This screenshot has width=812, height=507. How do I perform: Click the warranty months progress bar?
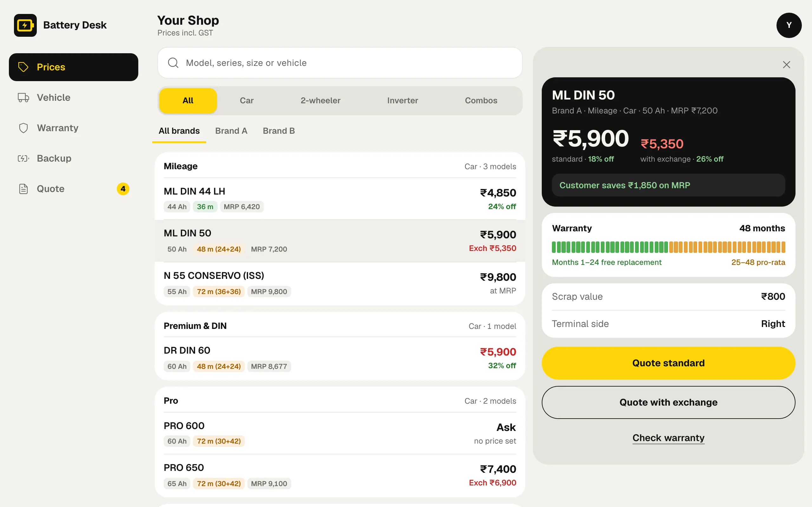(x=668, y=247)
